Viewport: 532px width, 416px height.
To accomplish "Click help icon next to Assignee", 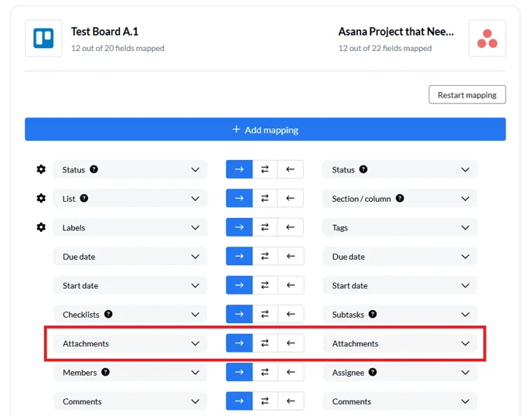I will 373,373.
